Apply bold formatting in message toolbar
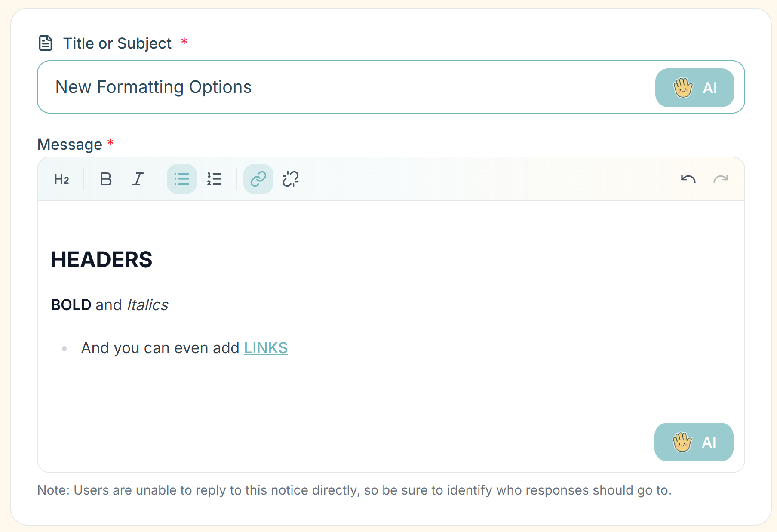 point(106,179)
